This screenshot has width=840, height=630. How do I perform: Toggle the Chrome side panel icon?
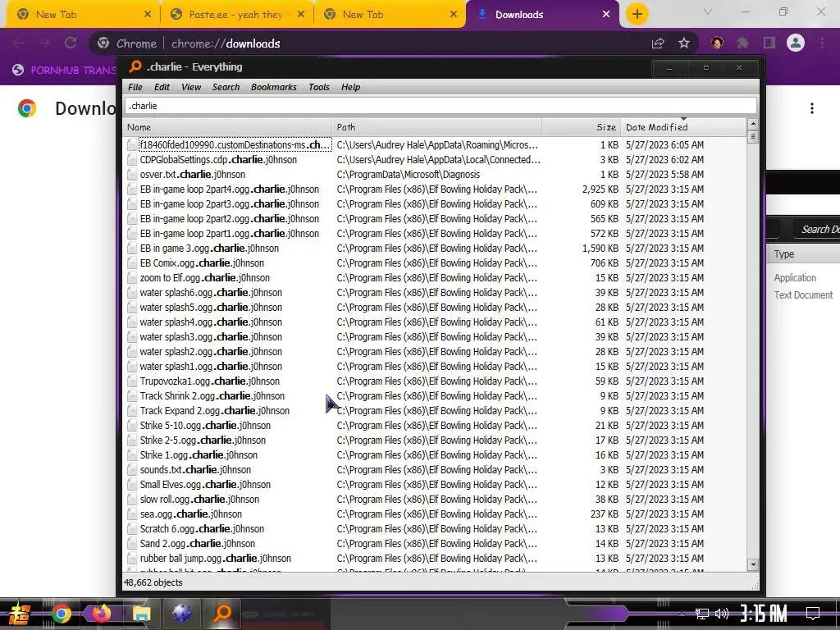[x=769, y=43]
